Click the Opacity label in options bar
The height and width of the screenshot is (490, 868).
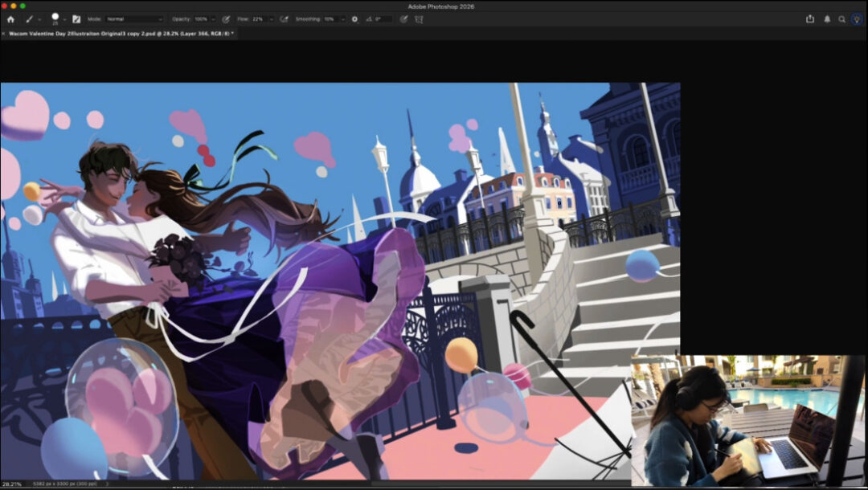181,18
